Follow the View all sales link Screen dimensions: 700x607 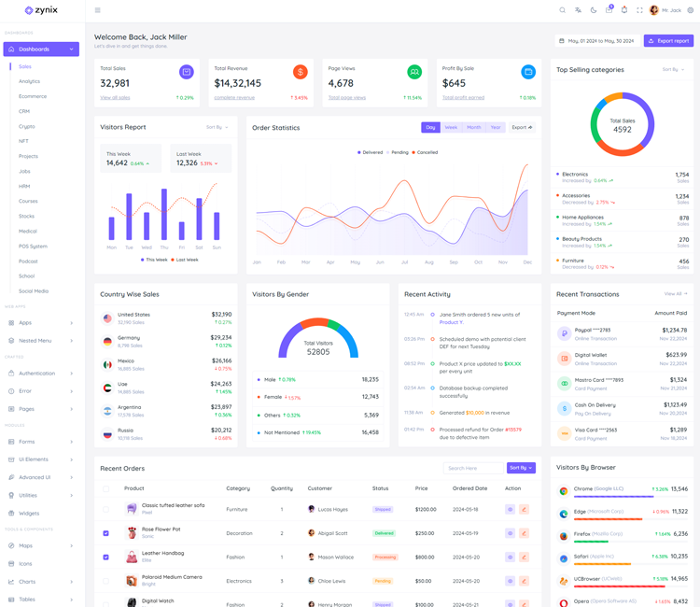click(116, 98)
